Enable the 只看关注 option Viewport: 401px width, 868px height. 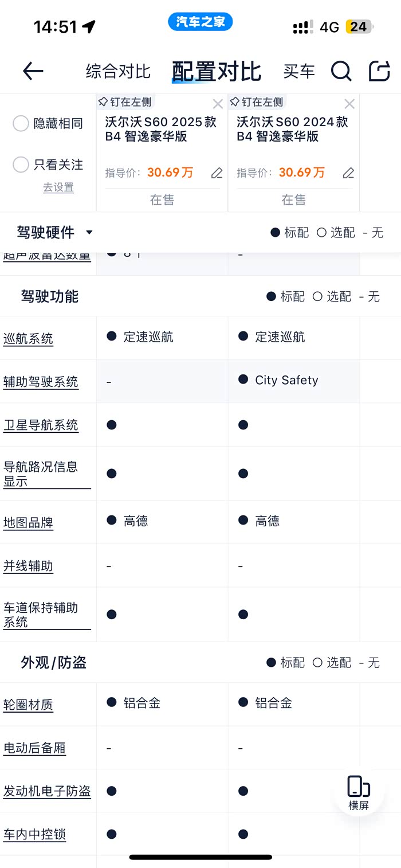[x=21, y=165]
